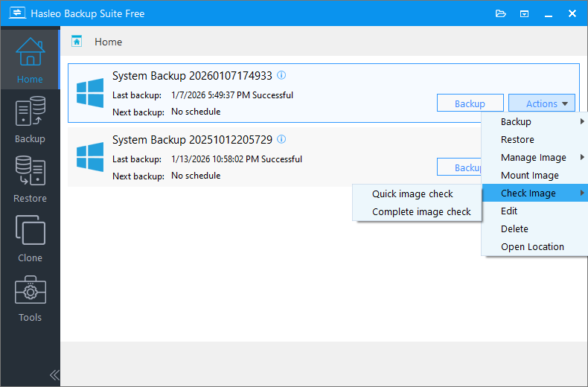Click the open folder icon in the title bar
The image size is (588, 387).
click(501, 14)
